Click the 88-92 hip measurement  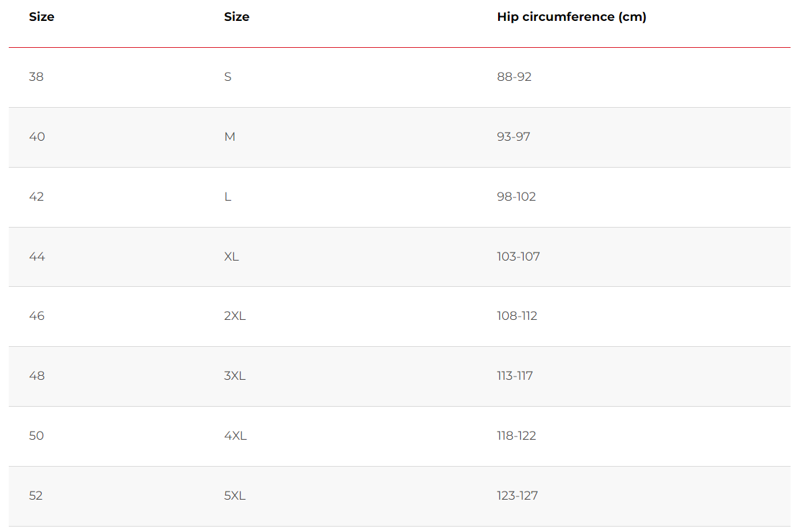(x=514, y=77)
